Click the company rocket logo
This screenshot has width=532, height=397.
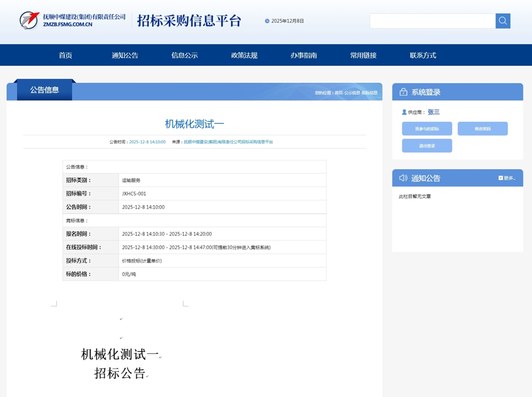(29, 20)
